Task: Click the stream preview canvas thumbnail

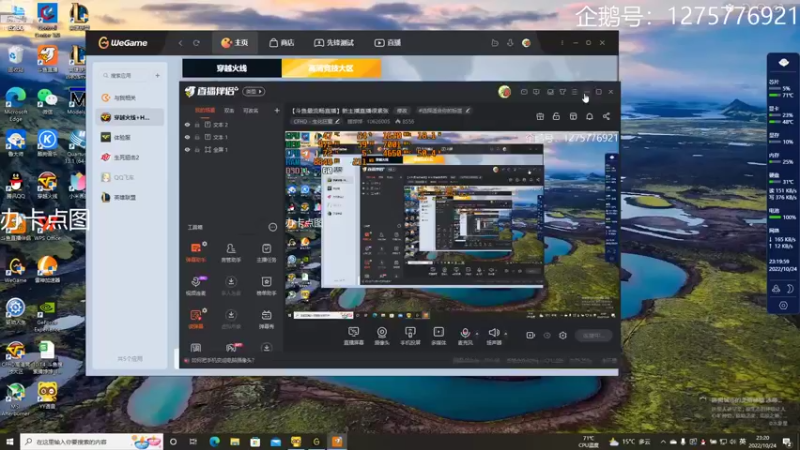Action: coord(451,226)
